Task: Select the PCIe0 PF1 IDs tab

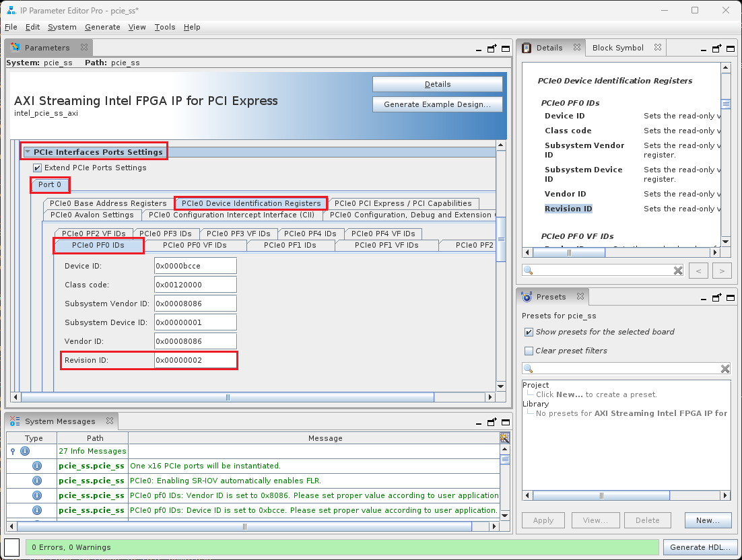Action: (292, 245)
